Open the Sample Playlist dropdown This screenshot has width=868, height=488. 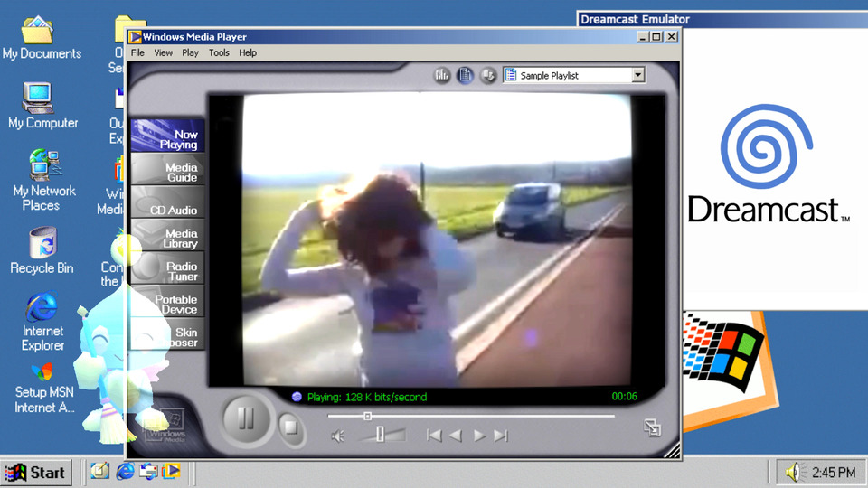(638, 75)
